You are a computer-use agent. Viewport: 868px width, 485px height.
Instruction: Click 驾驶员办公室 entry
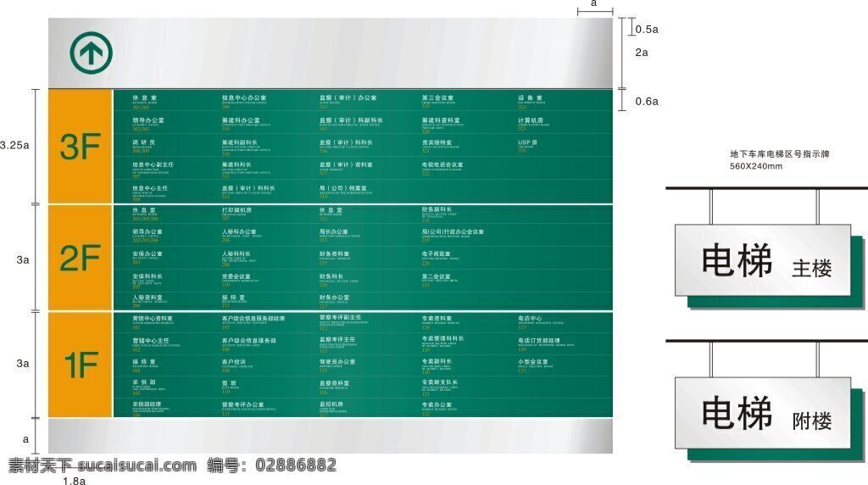coord(337,362)
